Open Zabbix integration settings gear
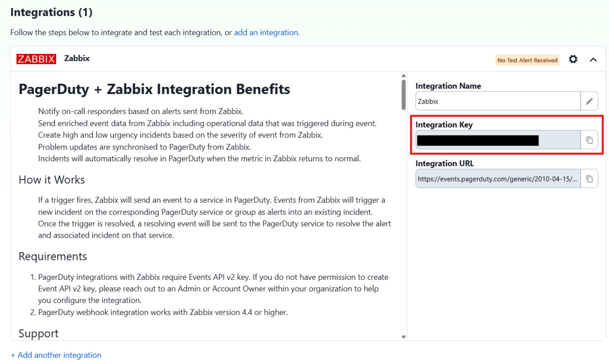 coord(573,59)
